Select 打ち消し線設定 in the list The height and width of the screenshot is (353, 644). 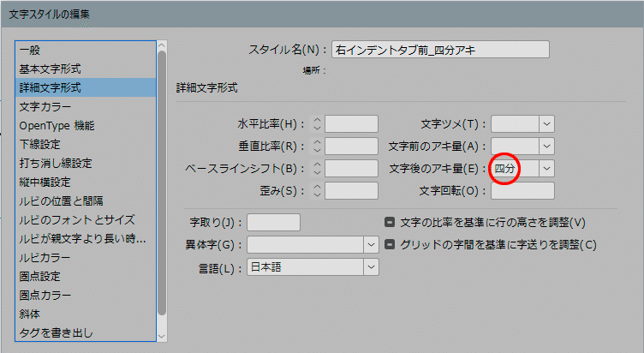click(x=86, y=163)
